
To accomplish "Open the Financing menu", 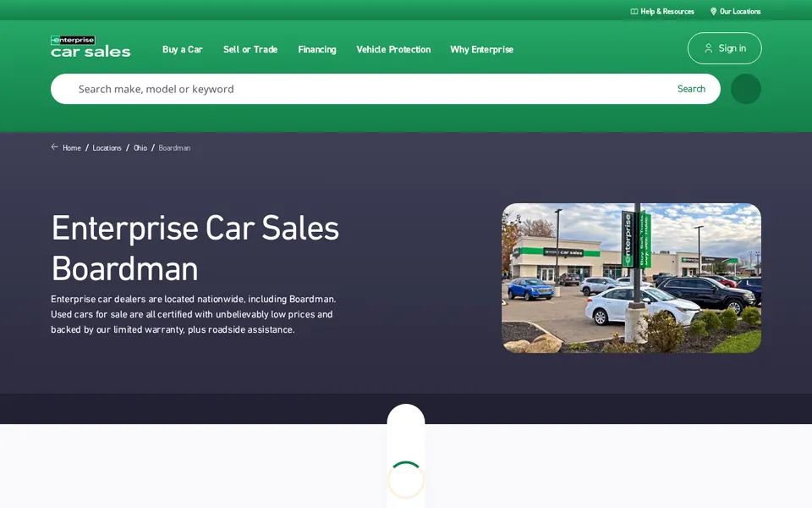I will pyautogui.click(x=317, y=49).
